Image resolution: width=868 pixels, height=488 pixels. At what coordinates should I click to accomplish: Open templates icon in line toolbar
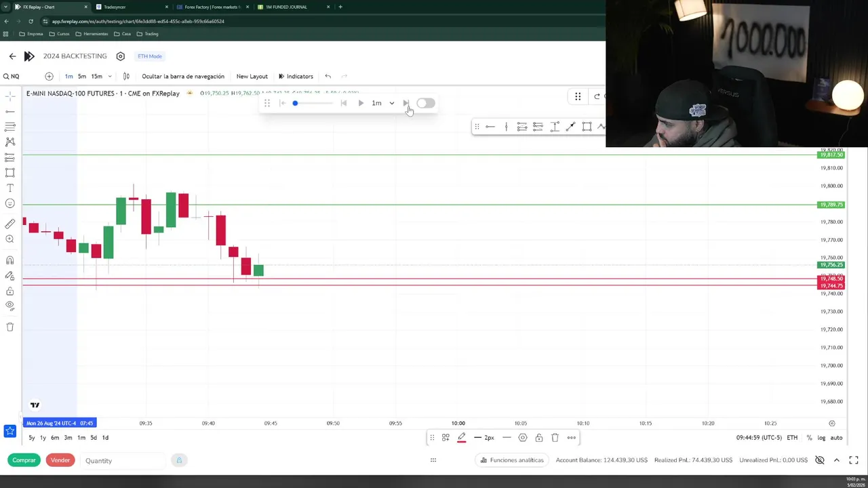(x=446, y=438)
